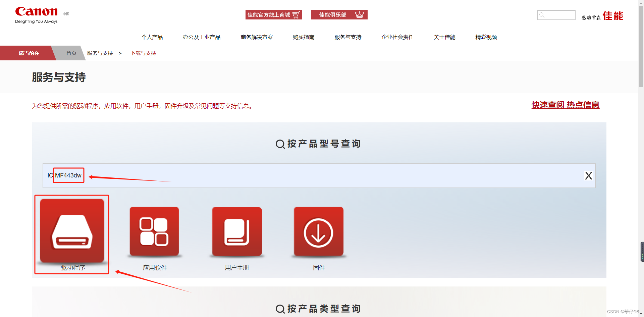Open the 应用软件 application software icon
Screen dimensions: 644x317
tap(154, 231)
